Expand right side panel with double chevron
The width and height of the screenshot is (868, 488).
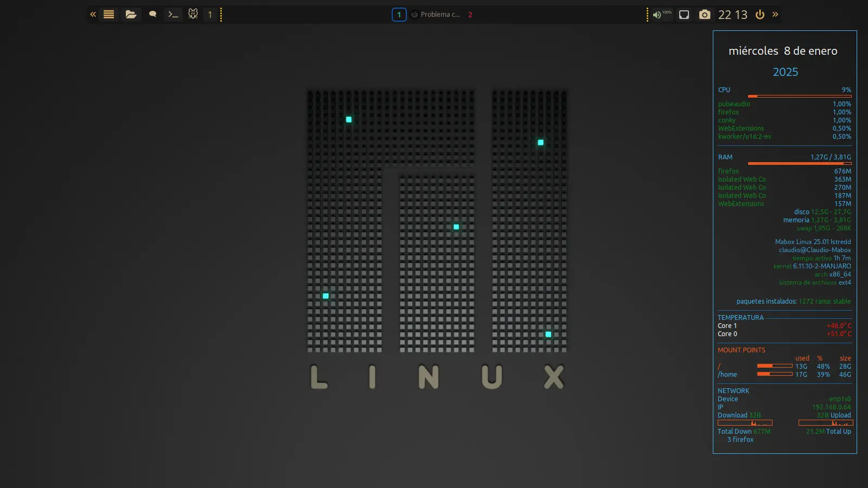tap(775, 15)
